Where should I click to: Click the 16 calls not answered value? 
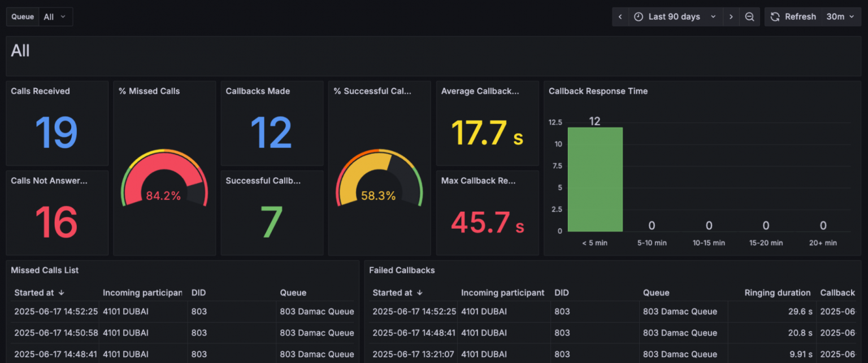pyautogui.click(x=57, y=222)
